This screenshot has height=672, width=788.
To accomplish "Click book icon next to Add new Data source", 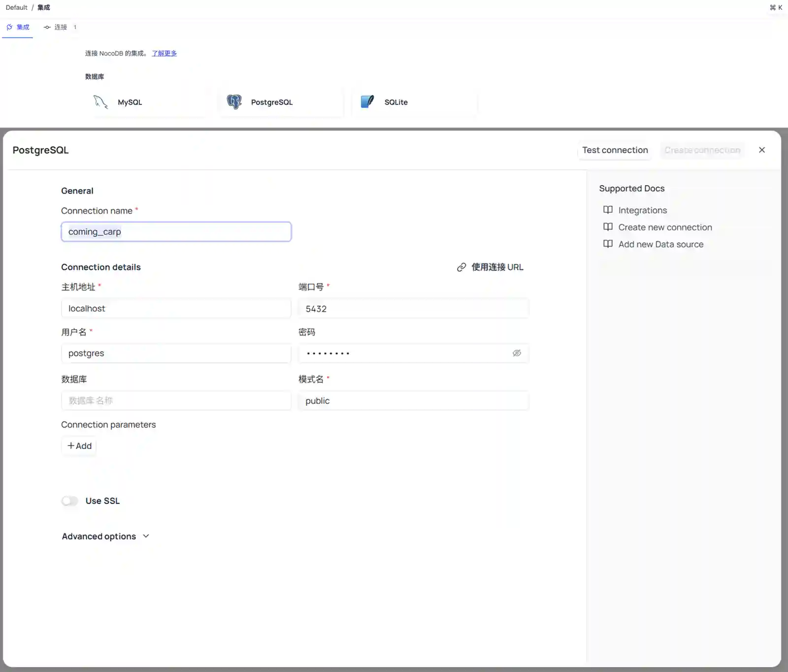I will click(608, 244).
